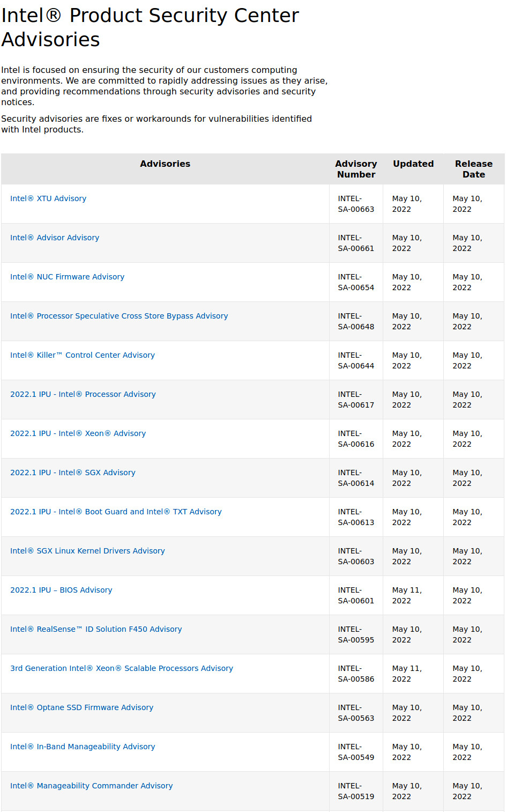This screenshot has width=506, height=812.
Task: Open 2022.1 IPU Intel Xeon Advisory
Action: pyautogui.click(x=78, y=433)
